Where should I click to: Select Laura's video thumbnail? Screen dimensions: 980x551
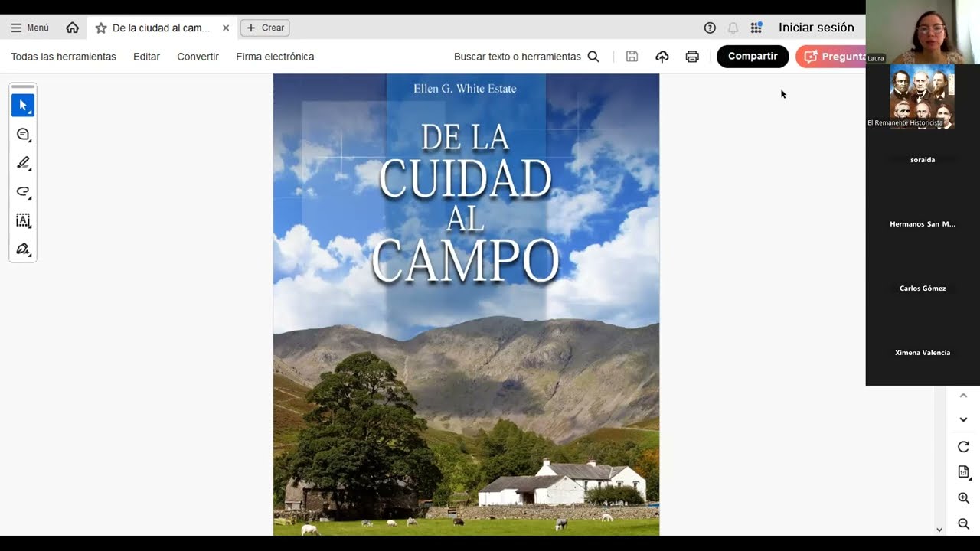tap(923, 32)
